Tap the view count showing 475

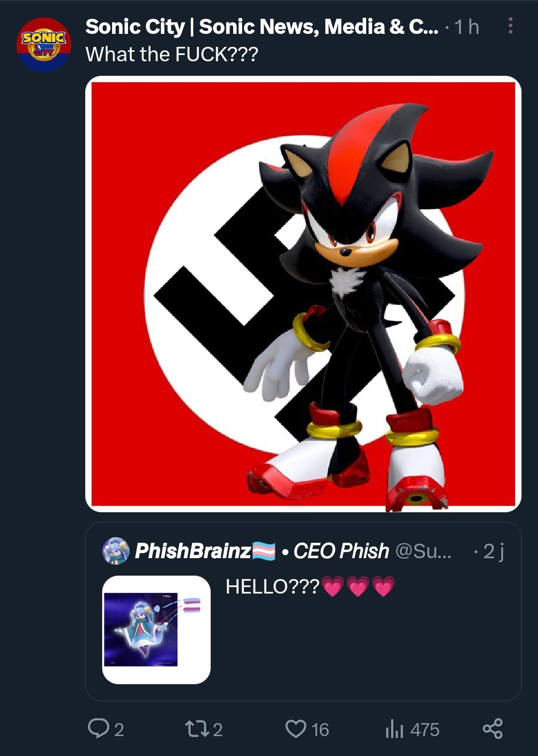point(425,730)
